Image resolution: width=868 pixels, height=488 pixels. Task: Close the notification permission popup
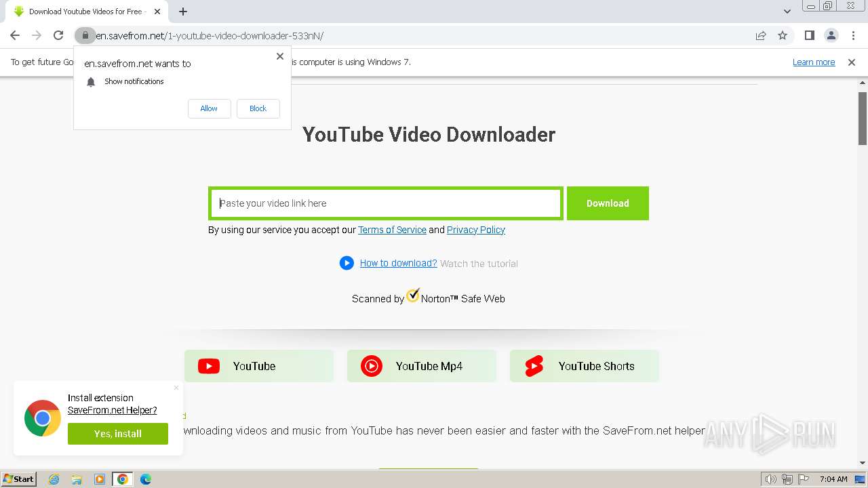280,56
